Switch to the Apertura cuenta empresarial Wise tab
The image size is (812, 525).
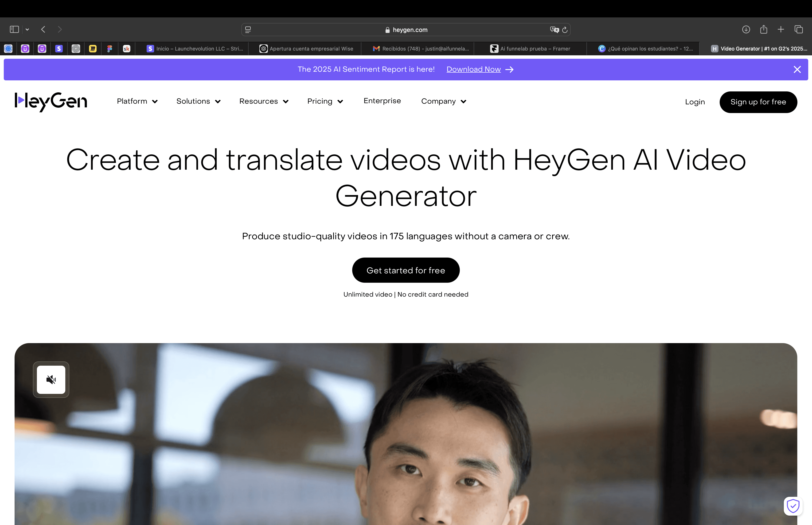click(305, 49)
